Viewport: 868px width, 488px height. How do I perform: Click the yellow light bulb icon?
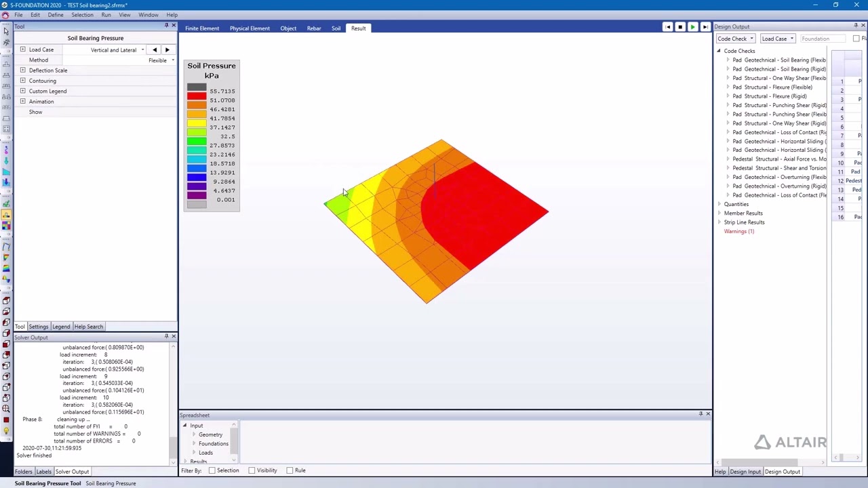coord(6,430)
